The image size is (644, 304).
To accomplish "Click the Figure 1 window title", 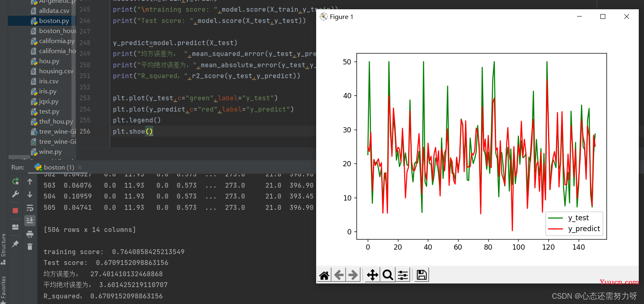I will (342, 17).
